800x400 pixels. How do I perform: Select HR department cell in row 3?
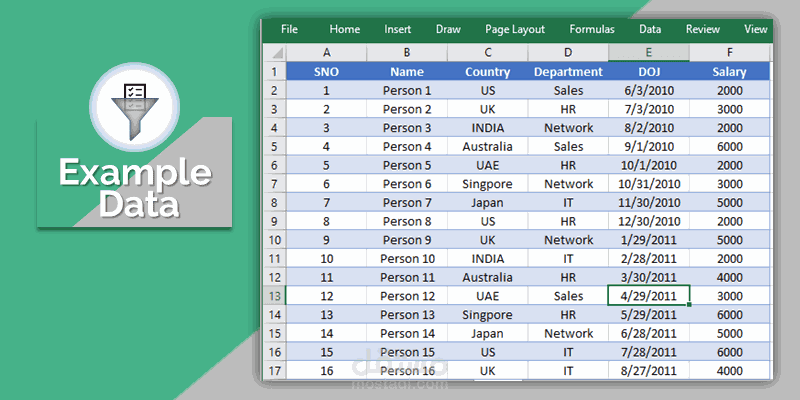pyautogui.click(x=568, y=109)
